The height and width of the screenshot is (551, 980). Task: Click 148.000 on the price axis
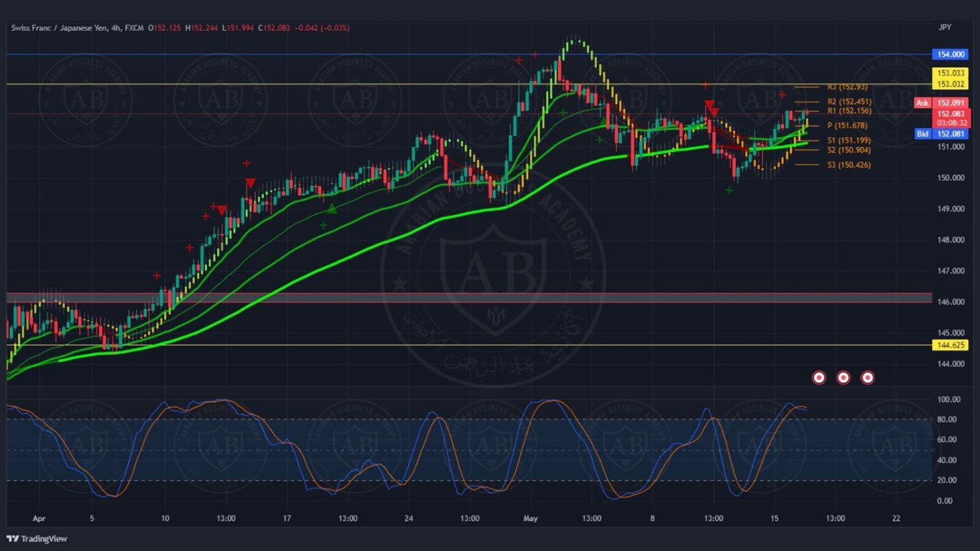(x=951, y=240)
